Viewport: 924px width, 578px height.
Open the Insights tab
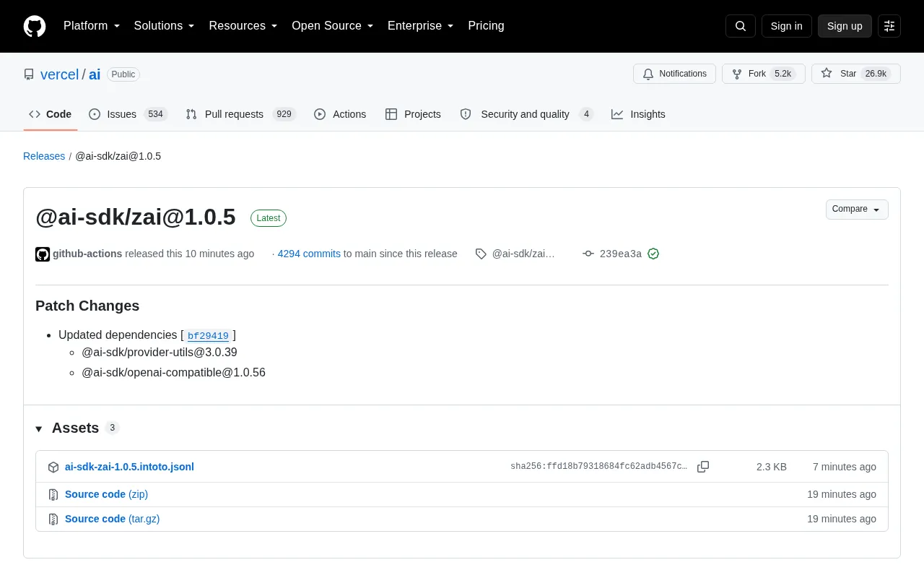coord(638,114)
